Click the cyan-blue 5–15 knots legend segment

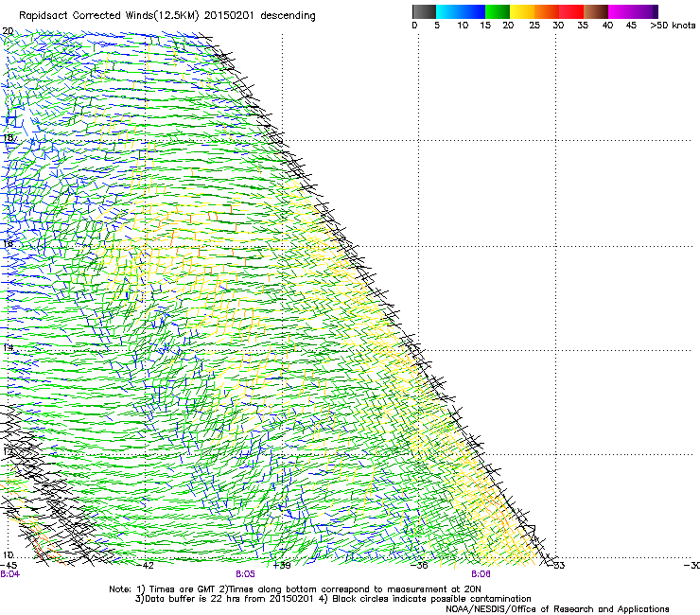click(x=461, y=11)
